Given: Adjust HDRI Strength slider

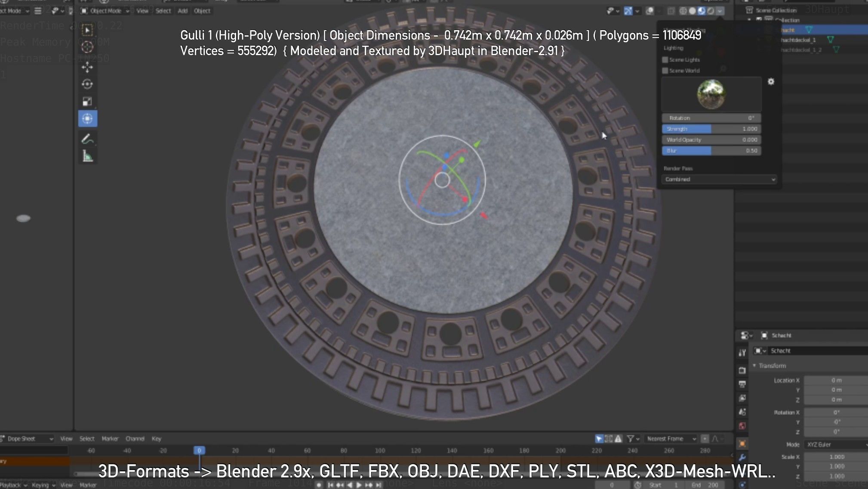Looking at the screenshot, I should (711, 129).
